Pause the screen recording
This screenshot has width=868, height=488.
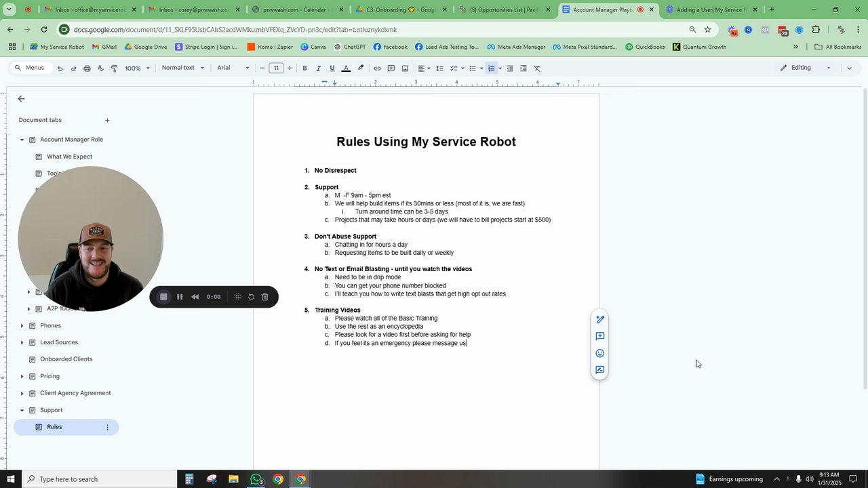pyautogui.click(x=180, y=297)
